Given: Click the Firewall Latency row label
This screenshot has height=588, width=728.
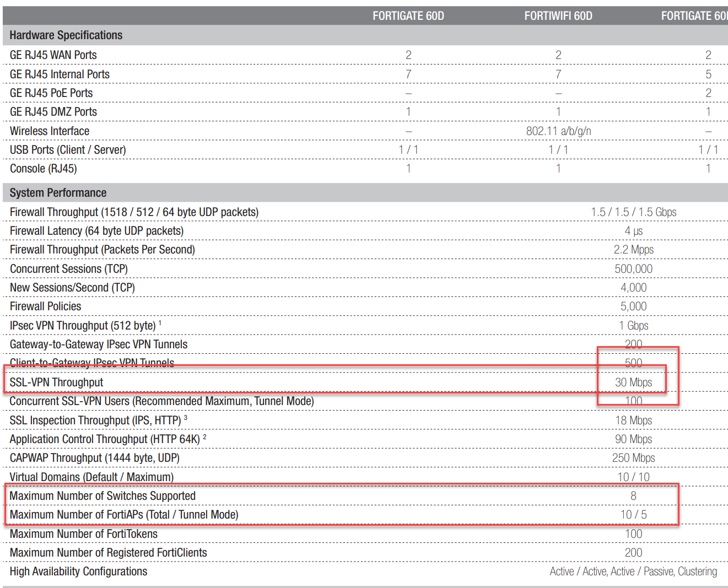Looking at the screenshot, I should click(97, 231).
